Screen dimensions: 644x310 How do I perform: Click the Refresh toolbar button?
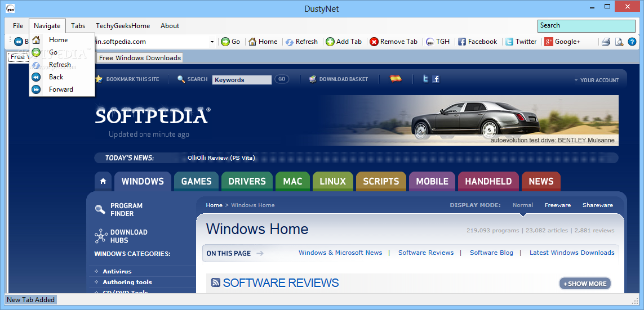pyautogui.click(x=301, y=42)
